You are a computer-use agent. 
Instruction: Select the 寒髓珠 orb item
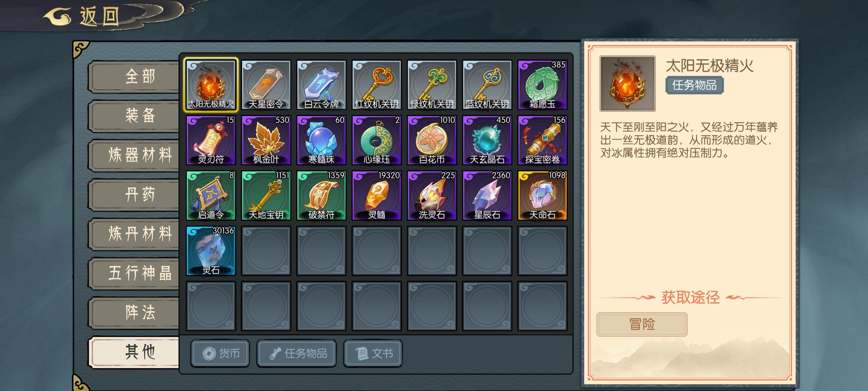[x=321, y=140]
